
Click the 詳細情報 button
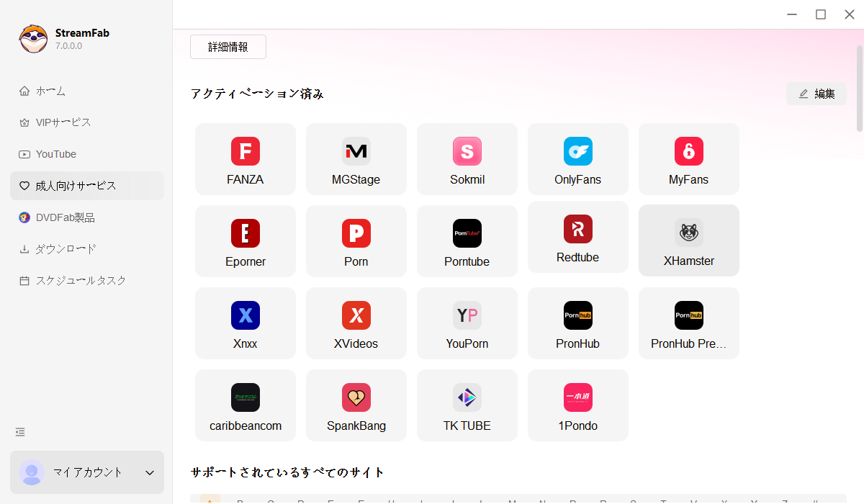pos(228,46)
